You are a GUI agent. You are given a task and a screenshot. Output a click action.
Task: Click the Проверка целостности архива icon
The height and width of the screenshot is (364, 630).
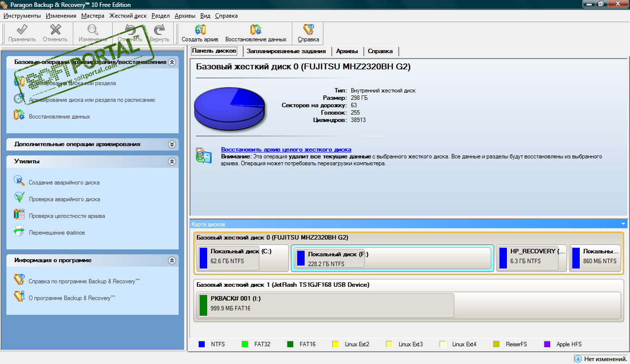point(19,214)
